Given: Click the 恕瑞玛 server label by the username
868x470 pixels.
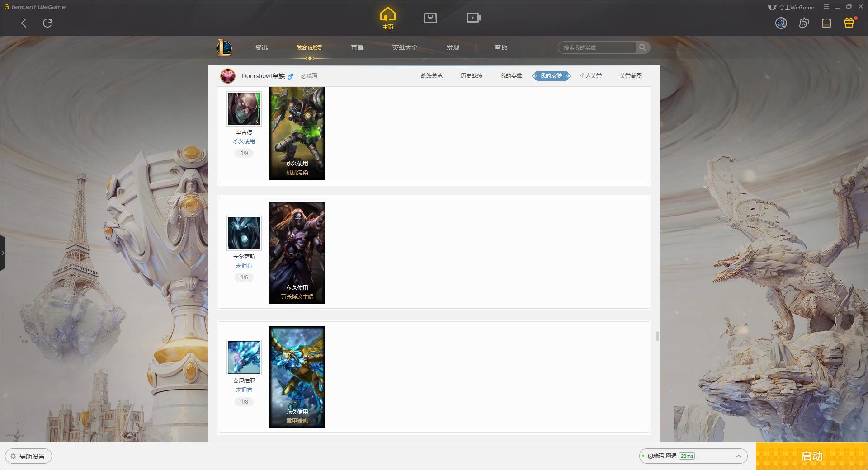Looking at the screenshot, I should pyautogui.click(x=309, y=76).
